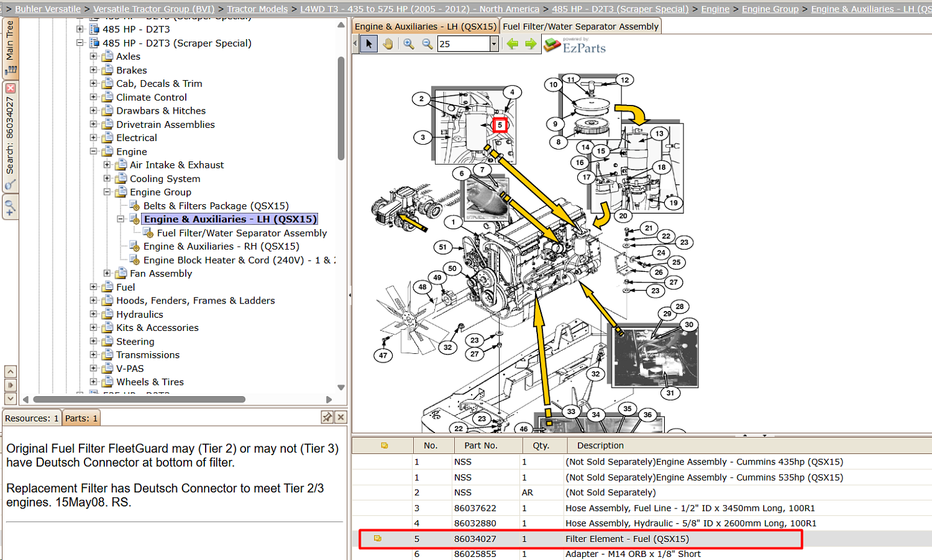The image size is (932, 560).
Task: Click the tree scroll-down arrow
Action: point(341,387)
